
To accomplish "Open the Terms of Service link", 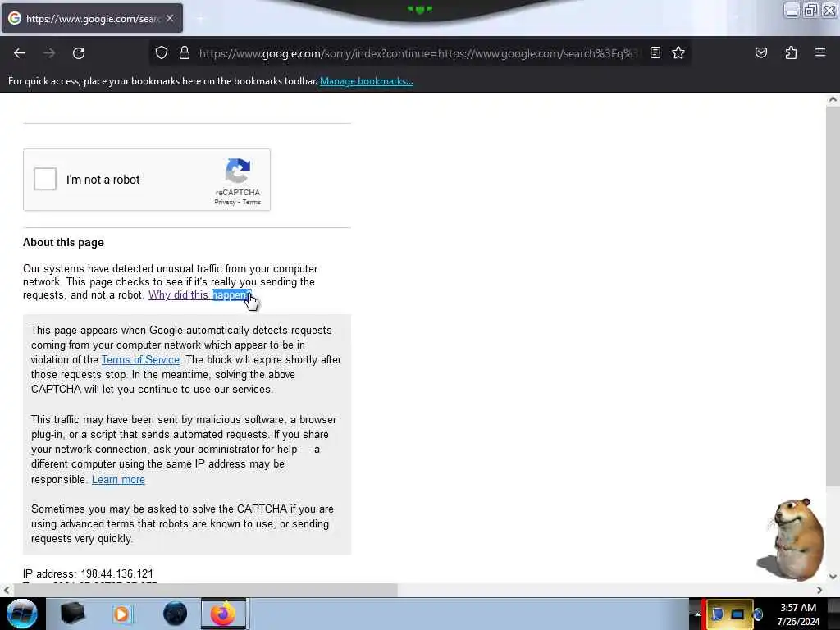I will (x=140, y=359).
